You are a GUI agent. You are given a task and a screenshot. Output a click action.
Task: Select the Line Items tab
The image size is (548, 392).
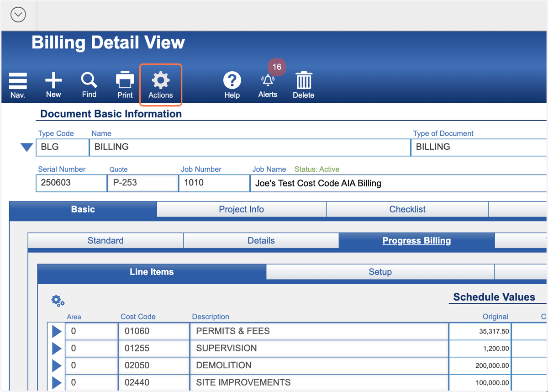click(x=152, y=272)
